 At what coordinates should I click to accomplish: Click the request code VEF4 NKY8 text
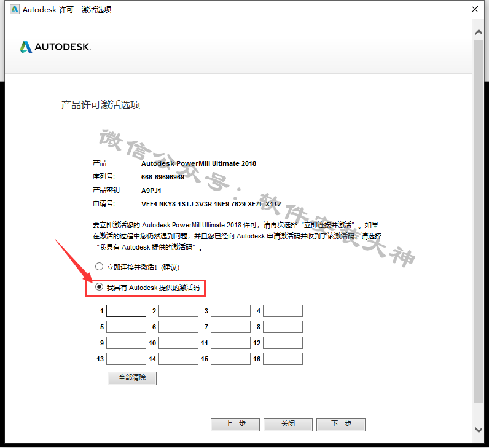pyautogui.click(x=211, y=204)
